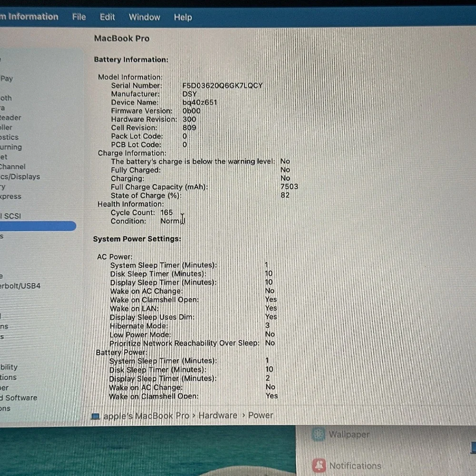Click the Battery Power label
The image size is (476, 476).
121,352
